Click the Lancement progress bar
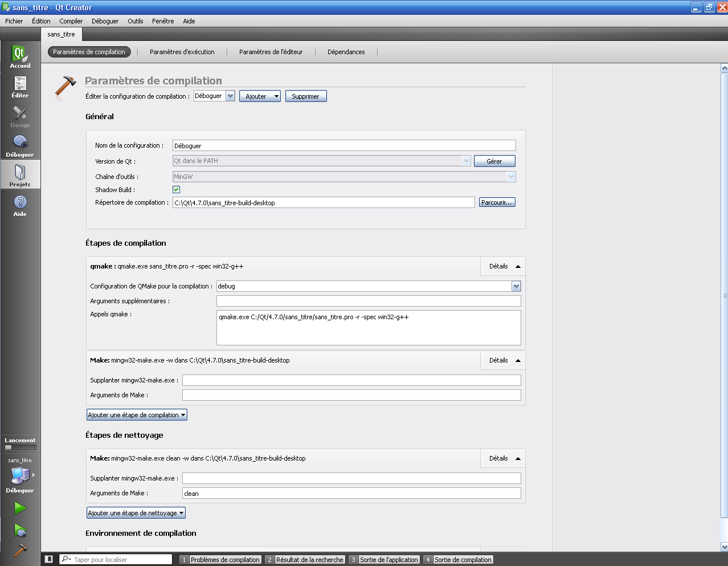728x566 pixels. [x=20, y=447]
